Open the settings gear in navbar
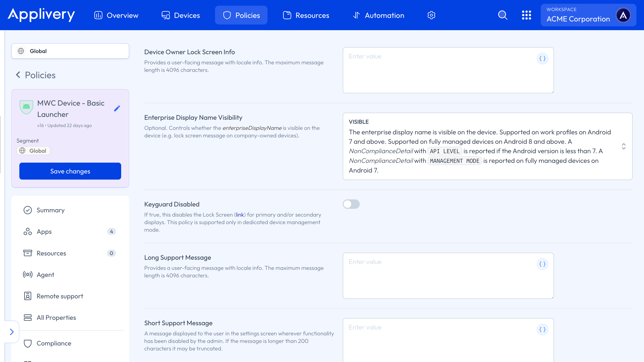This screenshot has width=644, height=362. click(x=431, y=15)
